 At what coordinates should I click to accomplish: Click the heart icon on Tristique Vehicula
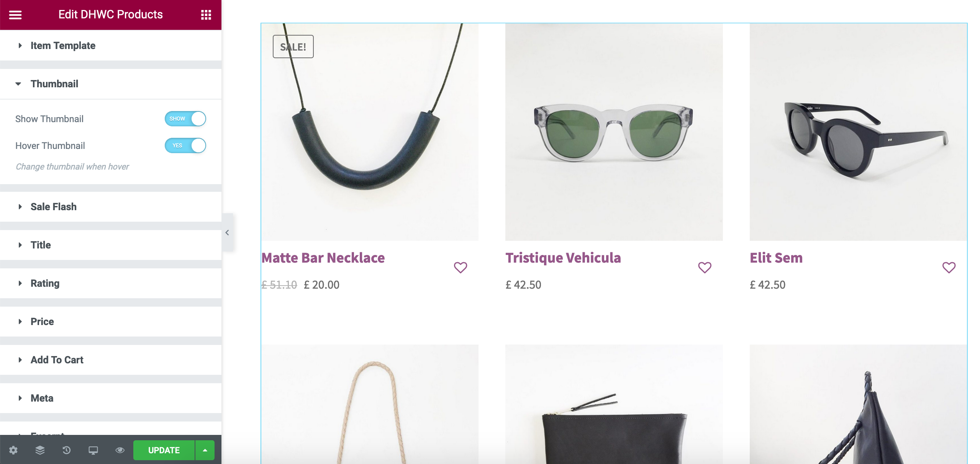point(705,267)
